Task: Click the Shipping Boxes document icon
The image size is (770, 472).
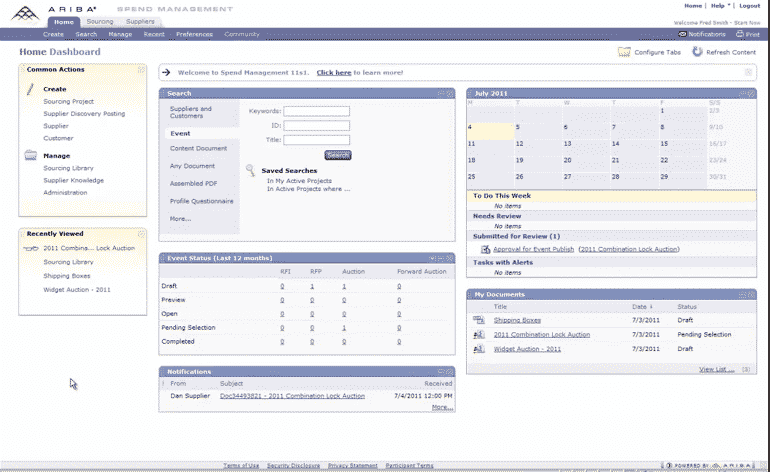Action: tap(480, 320)
